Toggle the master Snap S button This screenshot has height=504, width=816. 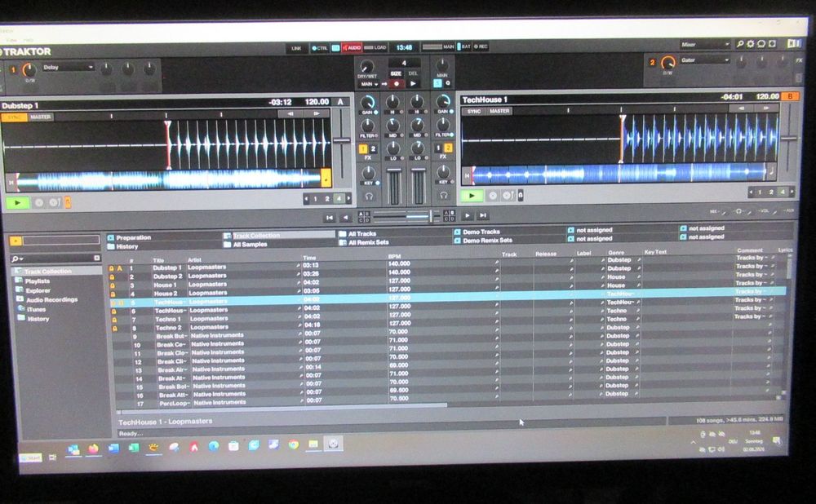437,83
